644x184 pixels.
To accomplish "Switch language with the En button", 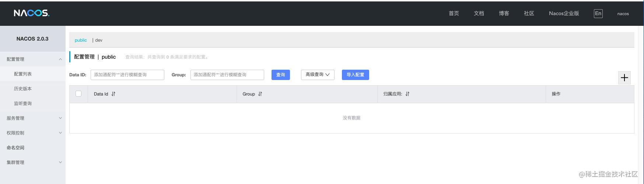I will tap(598, 14).
